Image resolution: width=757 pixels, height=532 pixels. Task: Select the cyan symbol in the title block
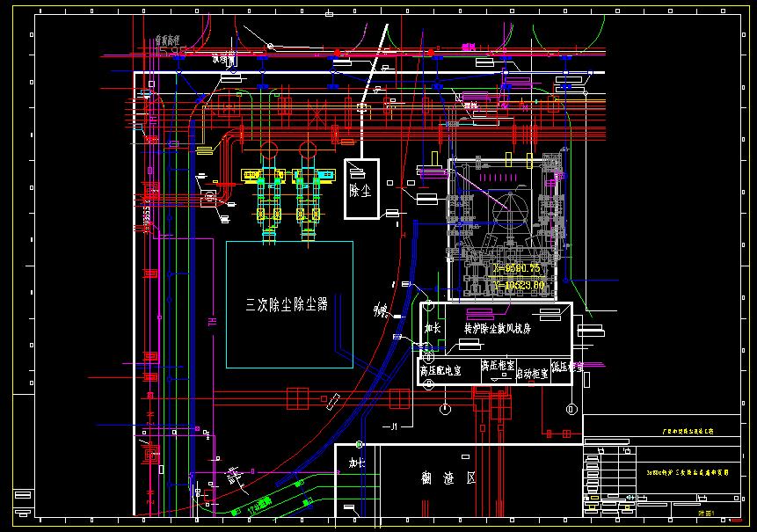(630, 498)
